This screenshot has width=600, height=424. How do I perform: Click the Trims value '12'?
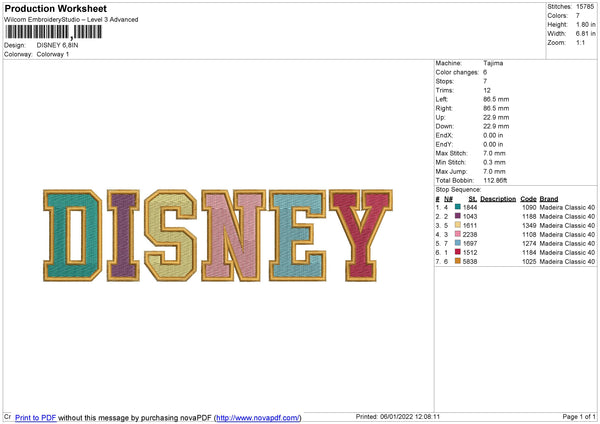(x=487, y=90)
